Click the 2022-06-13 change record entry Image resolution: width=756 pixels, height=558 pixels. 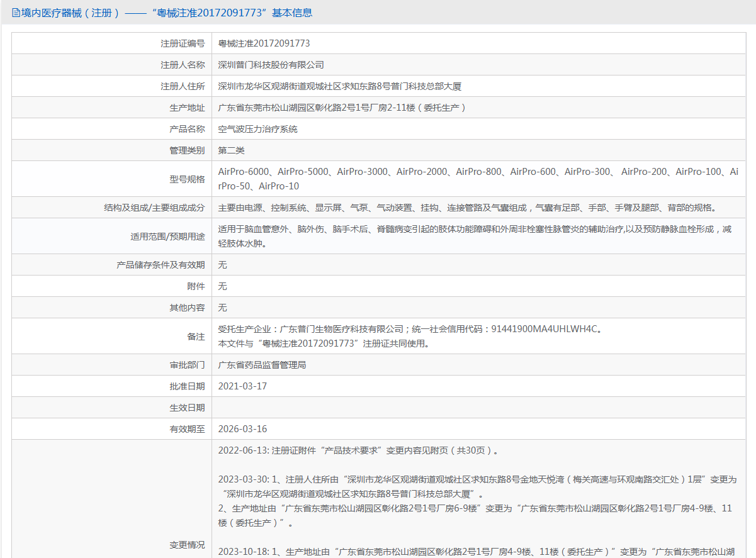pyautogui.click(x=360, y=450)
